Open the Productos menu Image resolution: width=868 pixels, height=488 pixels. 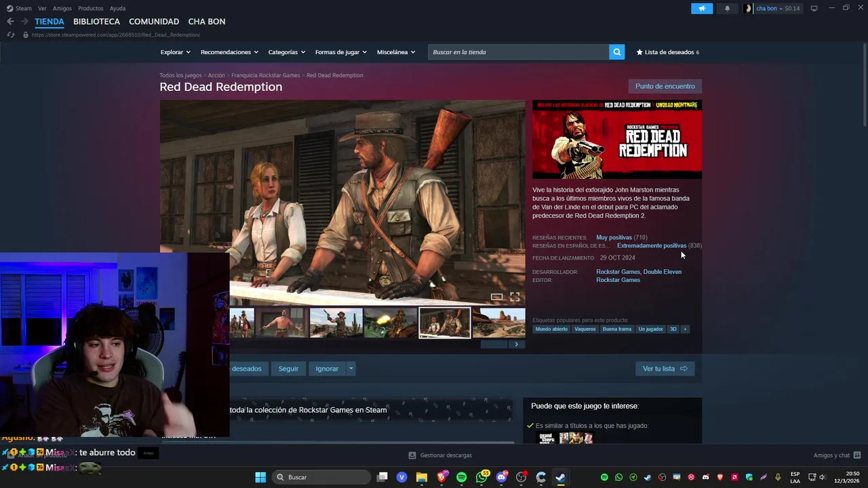[x=91, y=8]
